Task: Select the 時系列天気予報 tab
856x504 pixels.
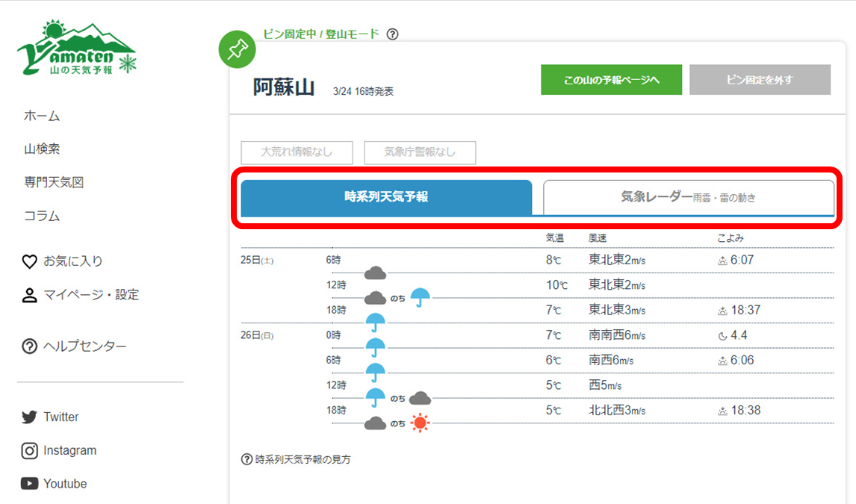Action: (386, 197)
